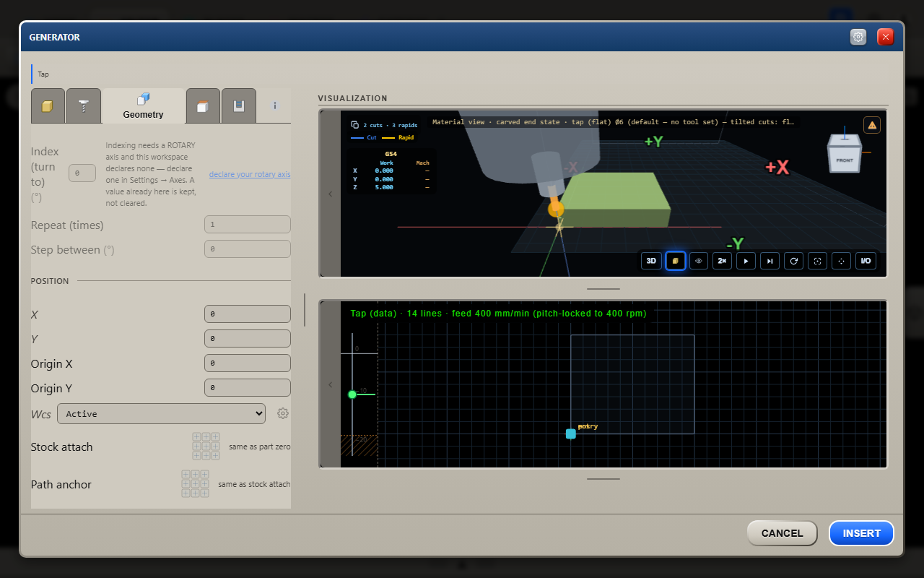Open the orange-topped cube tab
Screen dimensions: 924x578
click(x=203, y=106)
